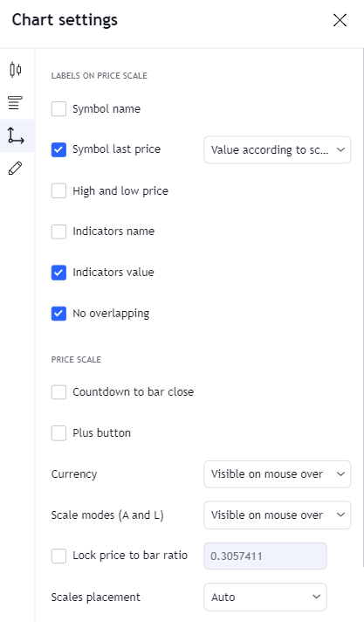This screenshot has height=622, width=364.
Task: Open the Status line settings tab
Action: [x=16, y=103]
